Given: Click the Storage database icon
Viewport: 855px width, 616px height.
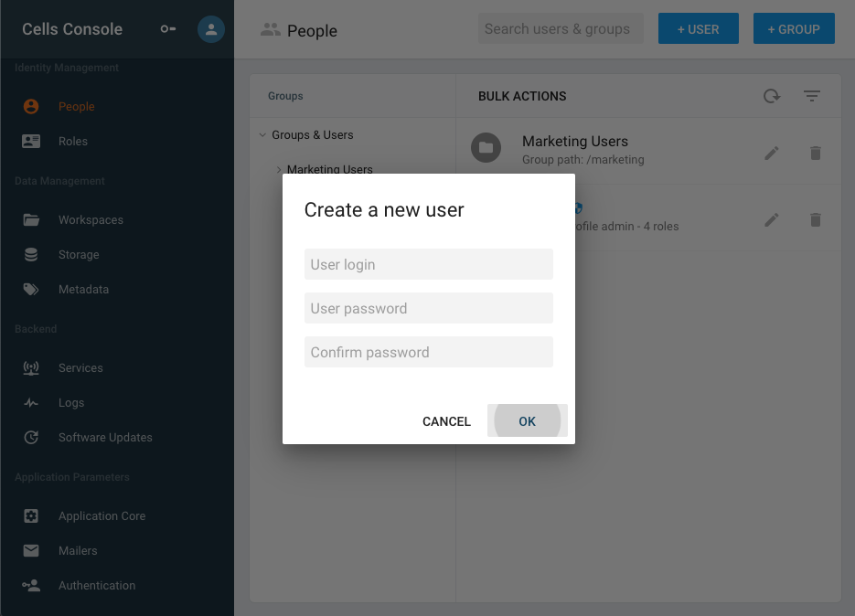Looking at the screenshot, I should (x=31, y=255).
